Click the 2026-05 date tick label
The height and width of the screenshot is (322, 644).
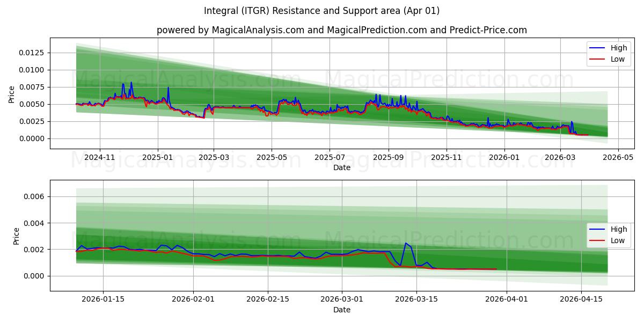618,157
